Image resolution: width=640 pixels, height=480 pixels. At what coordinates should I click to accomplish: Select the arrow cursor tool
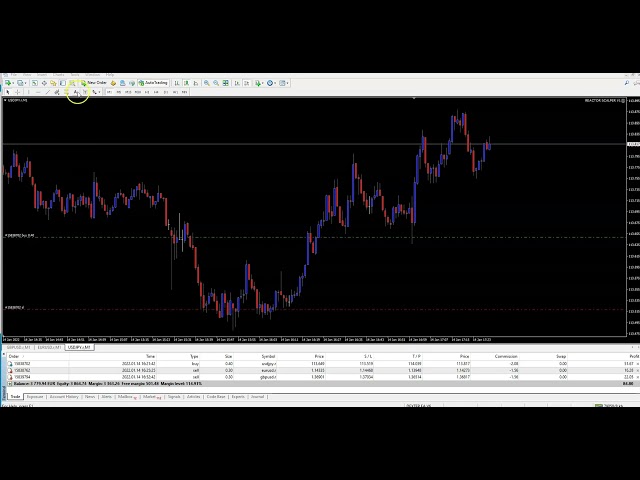(7, 92)
